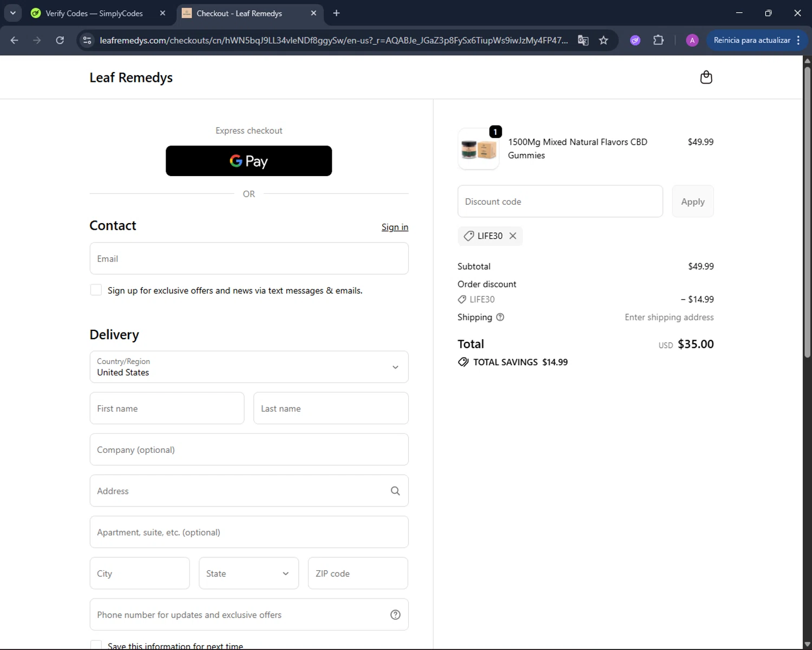Focus the City field
The height and width of the screenshot is (650, 812).
140,573
